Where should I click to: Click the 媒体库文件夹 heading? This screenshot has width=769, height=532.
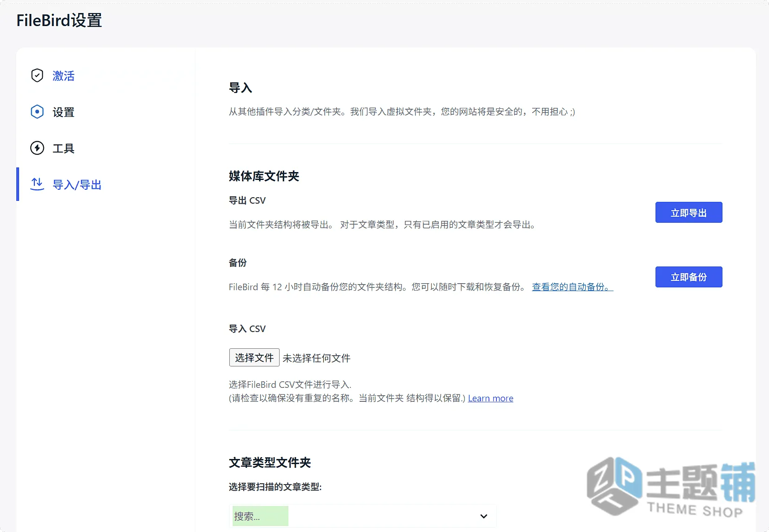264,176
